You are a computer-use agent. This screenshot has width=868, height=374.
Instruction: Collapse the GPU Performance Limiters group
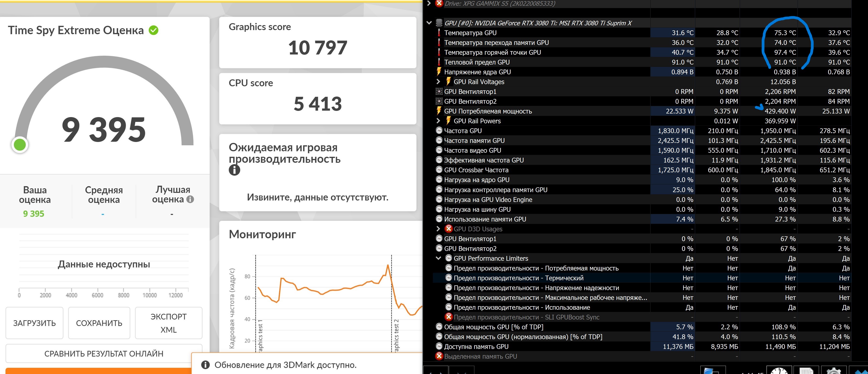click(438, 258)
